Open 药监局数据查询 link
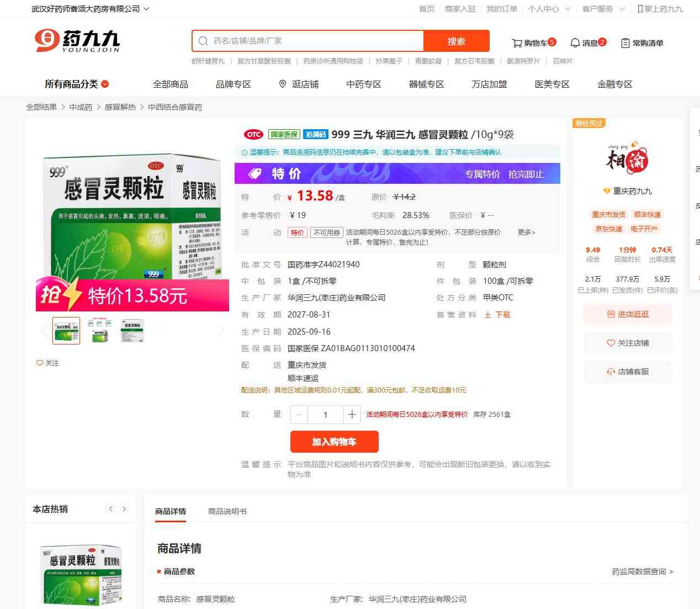The height and width of the screenshot is (609, 700). tap(642, 571)
